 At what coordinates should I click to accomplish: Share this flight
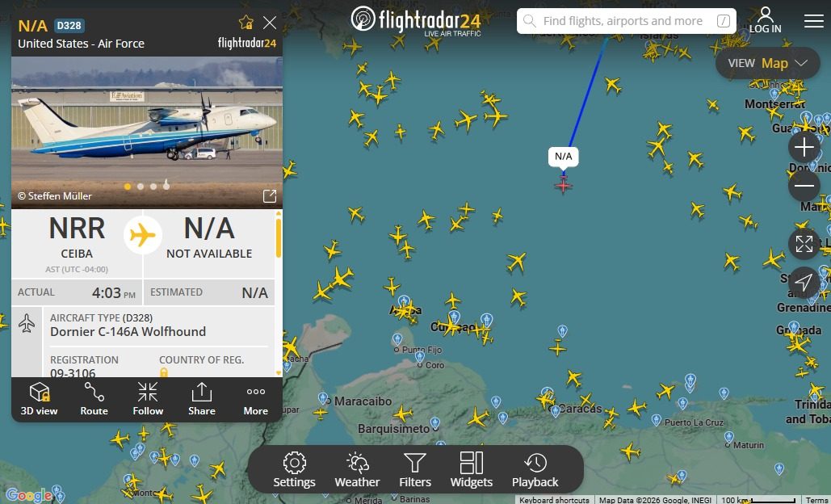[201, 399]
